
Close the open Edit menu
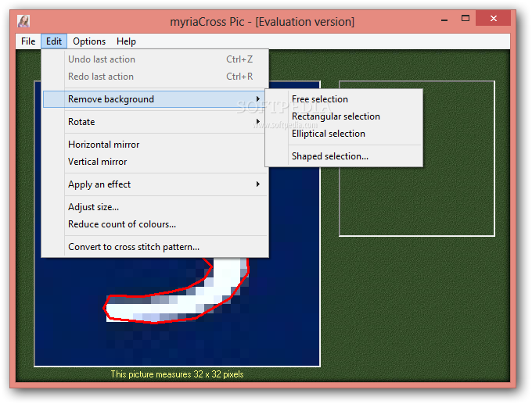click(x=54, y=41)
